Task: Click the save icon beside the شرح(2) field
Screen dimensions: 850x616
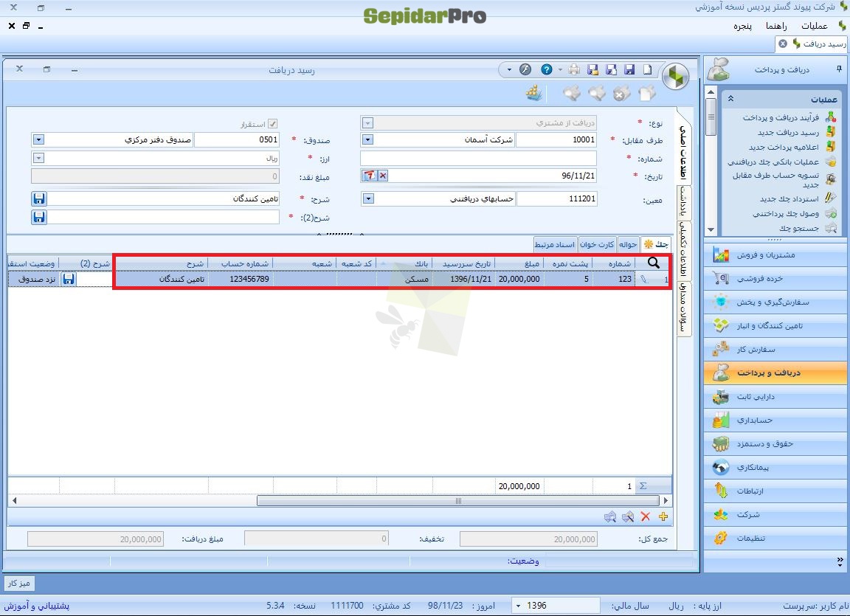Action: pos(39,217)
